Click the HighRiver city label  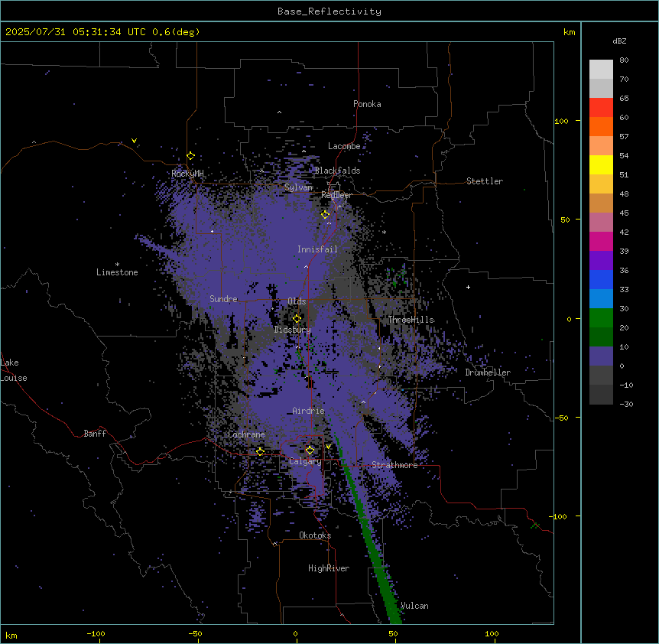(x=329, y=568)
